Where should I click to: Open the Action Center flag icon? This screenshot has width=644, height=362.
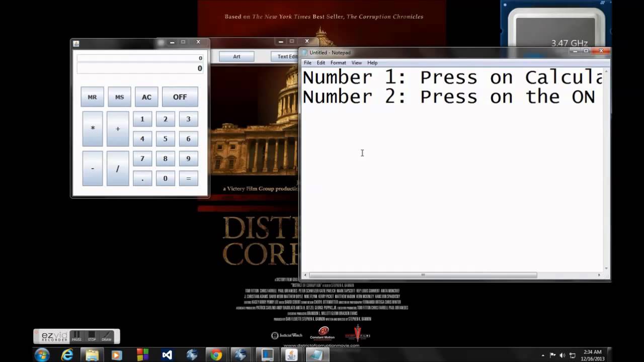552,355
